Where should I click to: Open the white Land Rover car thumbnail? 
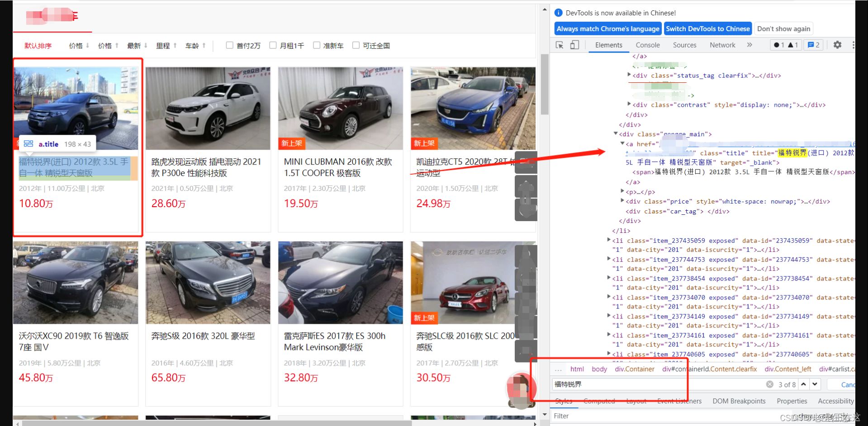[208, 109]
